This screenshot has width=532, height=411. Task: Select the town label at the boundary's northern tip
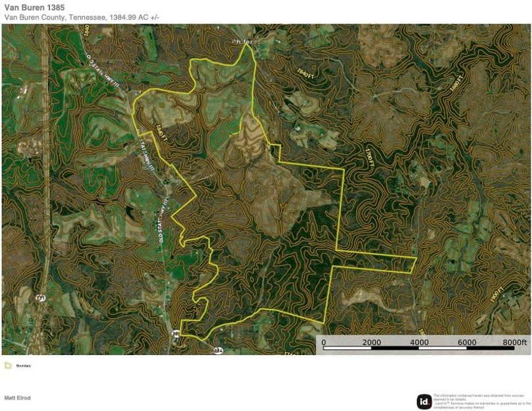tap(246, 41)
